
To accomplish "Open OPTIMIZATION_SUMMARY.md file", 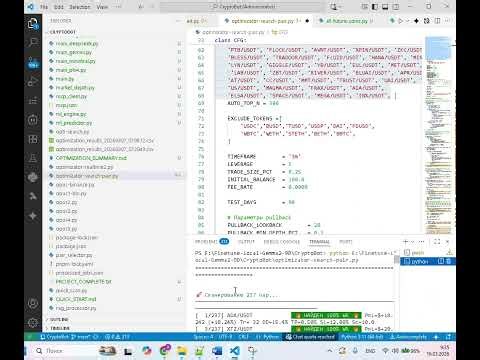I will pyautogui.click(x=91, y=158).
